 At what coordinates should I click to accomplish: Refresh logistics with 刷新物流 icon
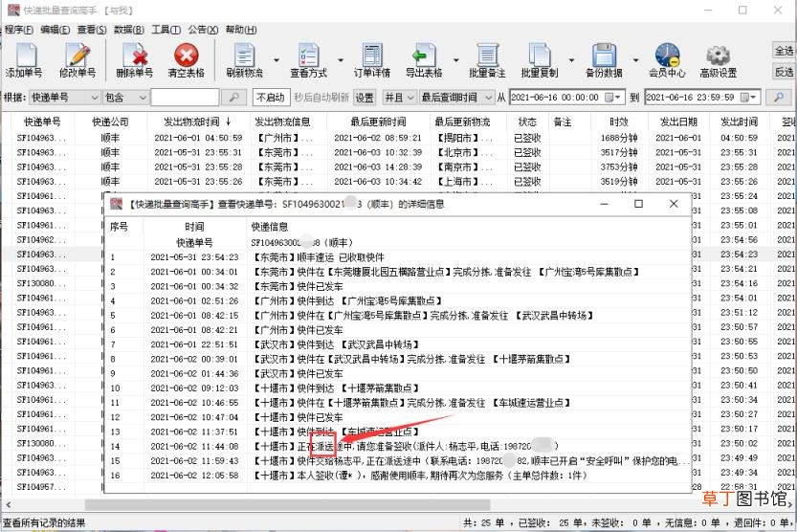click(245, 60)
